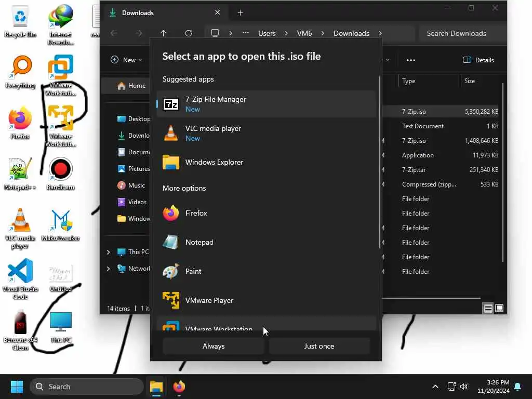The height and width of the screenshot is (399, 532).
Task: Expand the chevron after Downloads breadcrumb
Action: (x=380, y=33)
